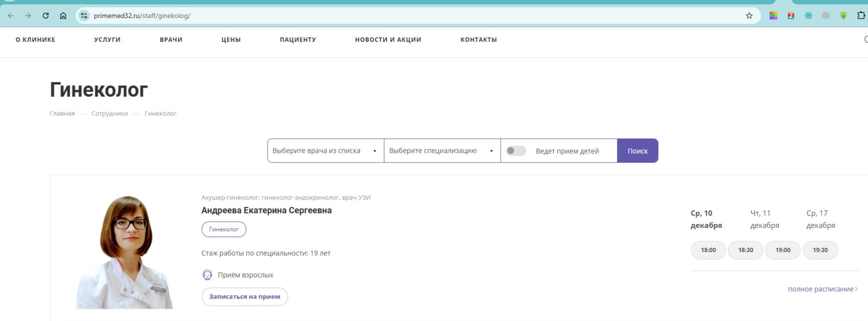The height and width of the screenshot is (321, 868).
Task: Go to 'Цены' in navigation
Action: 231,40
